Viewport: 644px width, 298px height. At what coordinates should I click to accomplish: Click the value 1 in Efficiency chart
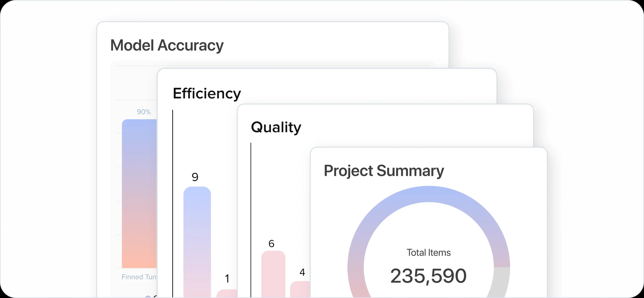[227, 279]
